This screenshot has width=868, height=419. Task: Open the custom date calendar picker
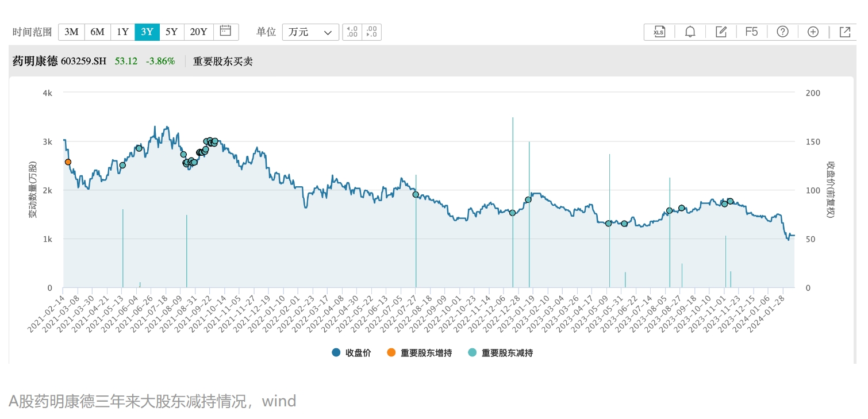click(225, 32)
